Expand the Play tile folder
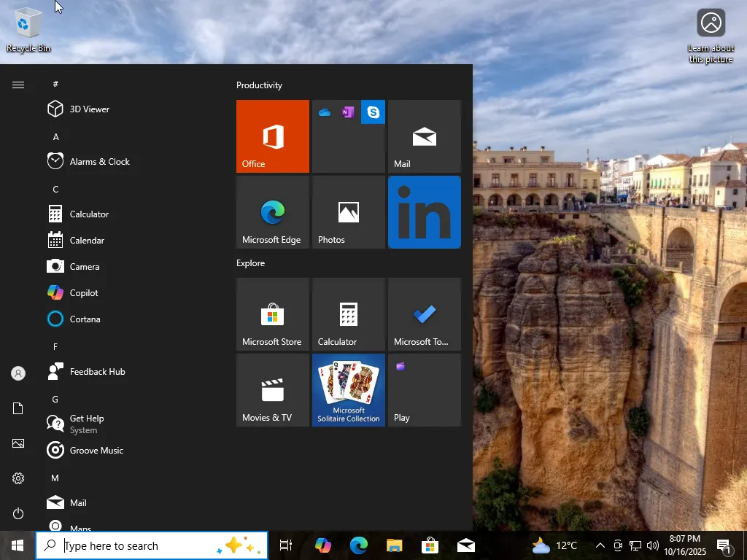 pos(425,390)
